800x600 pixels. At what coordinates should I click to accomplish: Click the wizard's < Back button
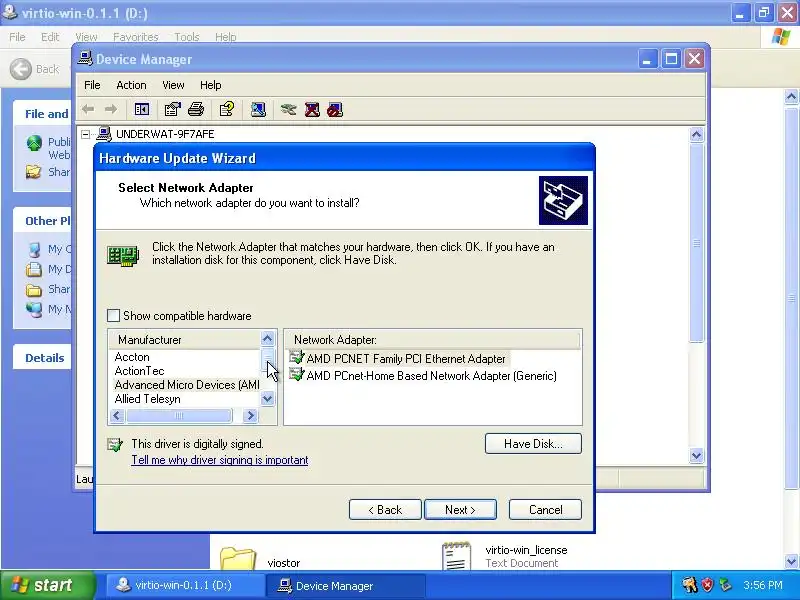pos(385,510)
